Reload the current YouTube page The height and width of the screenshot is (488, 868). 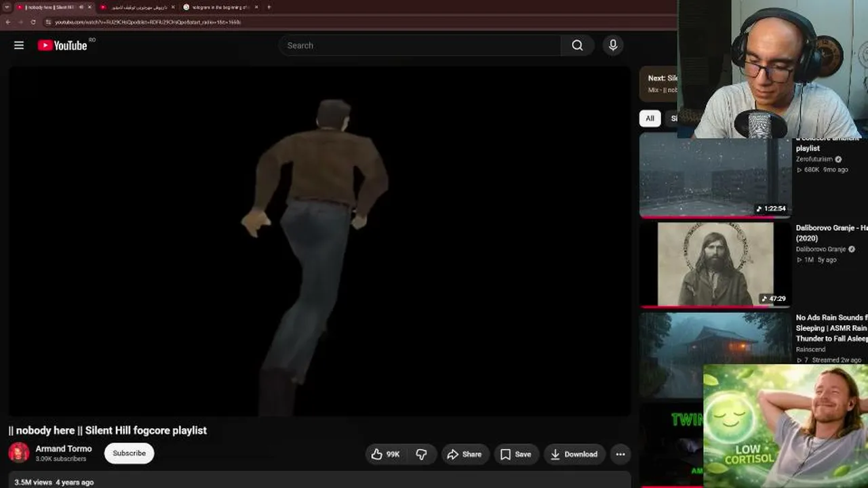pos(32,22)
